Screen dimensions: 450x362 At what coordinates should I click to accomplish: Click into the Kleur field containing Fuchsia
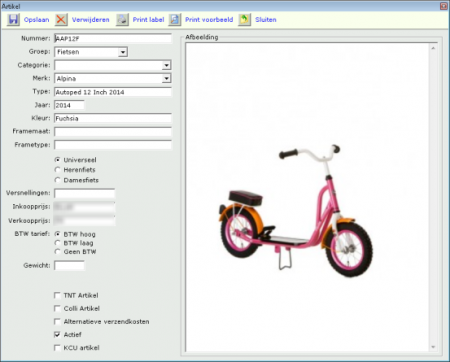(x=113, y=118)
